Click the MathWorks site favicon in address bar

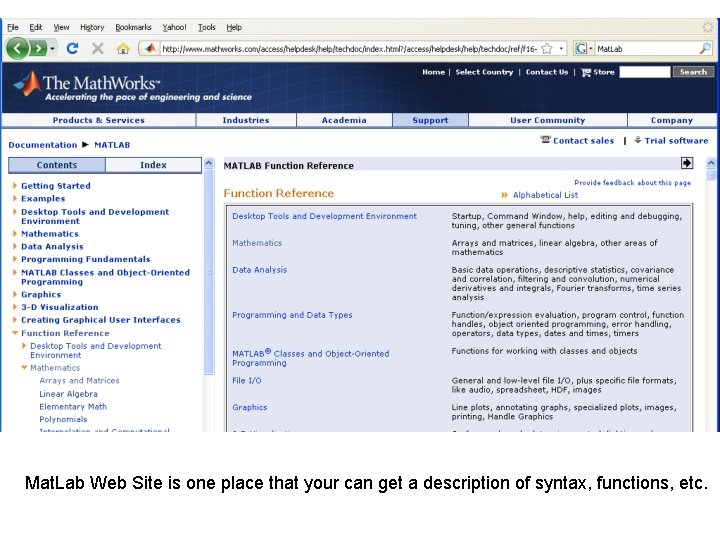point(150,48)
